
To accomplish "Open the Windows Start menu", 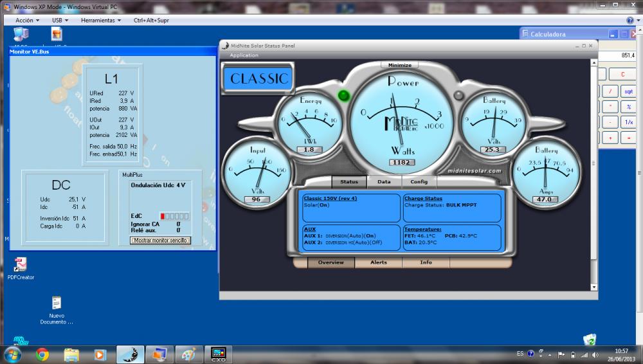I will 13,354.
